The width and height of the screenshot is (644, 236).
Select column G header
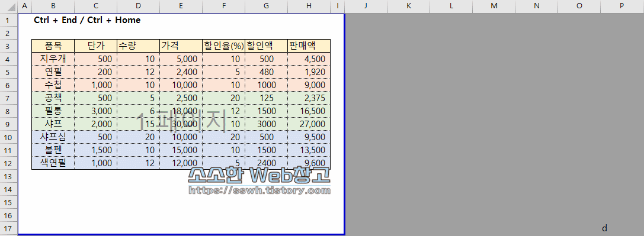coord(267,6)
